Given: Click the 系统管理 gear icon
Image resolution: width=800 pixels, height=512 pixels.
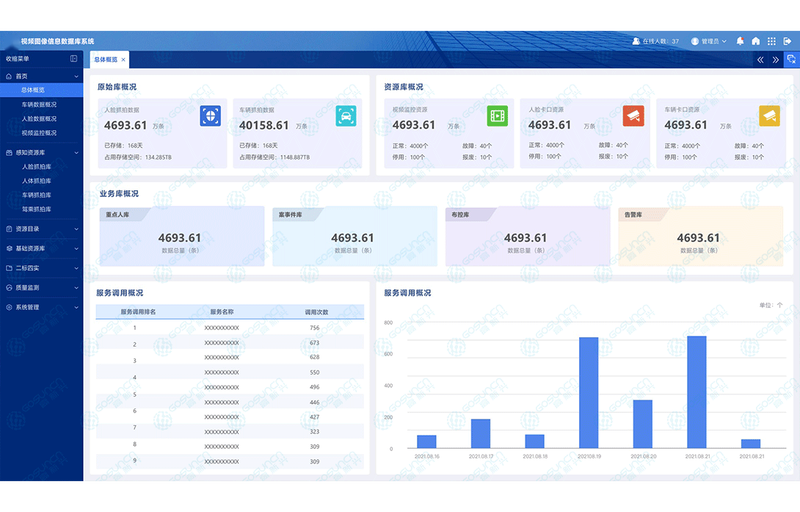Looking at the screenshot, I should coord(9,307).
